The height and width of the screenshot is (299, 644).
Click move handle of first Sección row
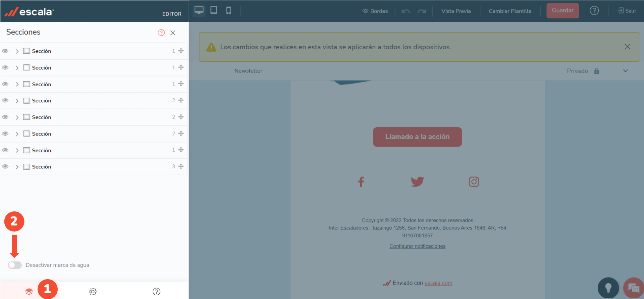(x=181, y=51)
